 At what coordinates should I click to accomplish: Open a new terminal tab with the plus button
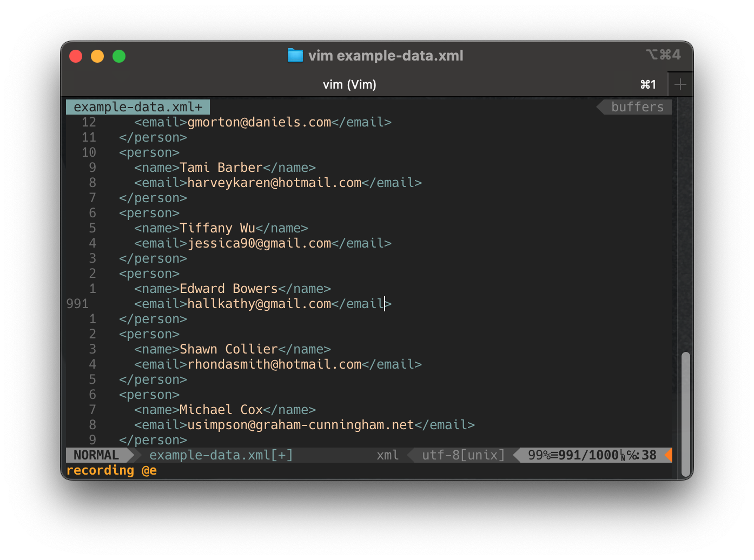pos(680,84)
